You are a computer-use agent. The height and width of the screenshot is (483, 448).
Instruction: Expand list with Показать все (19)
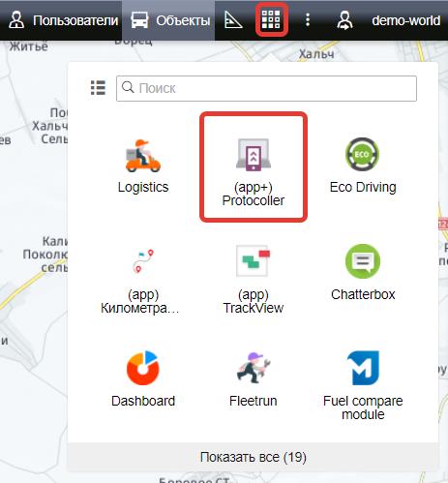[254, 457]
